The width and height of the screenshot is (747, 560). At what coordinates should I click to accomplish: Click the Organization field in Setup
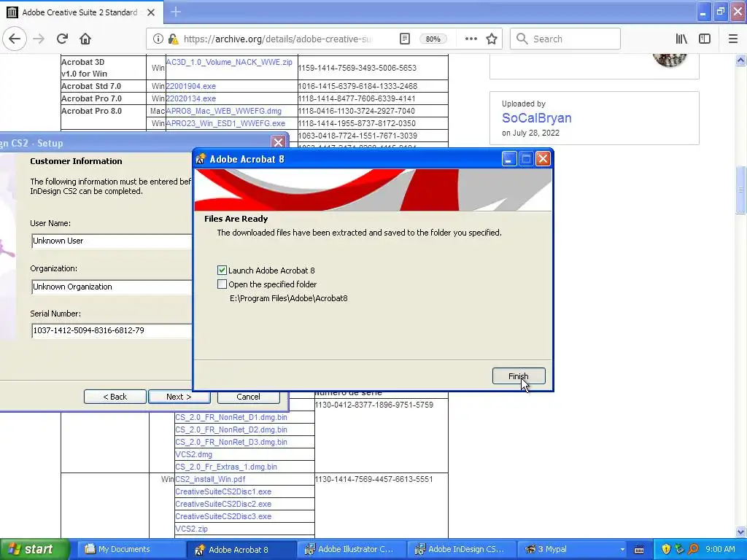[x=112, y=287]
